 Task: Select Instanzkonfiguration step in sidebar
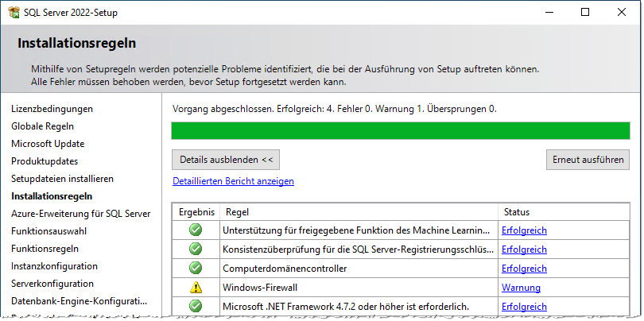click(55, 266)
